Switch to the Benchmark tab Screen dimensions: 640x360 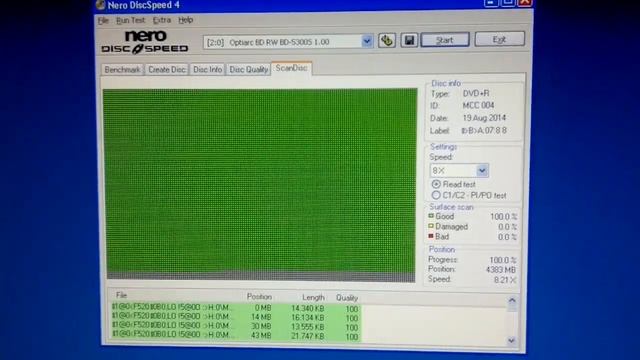tap(122, 69)
